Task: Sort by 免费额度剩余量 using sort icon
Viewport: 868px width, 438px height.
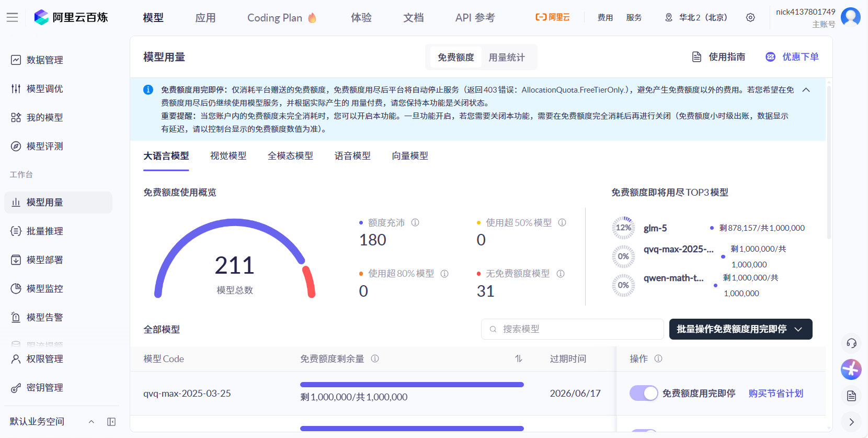Action: 519,358
